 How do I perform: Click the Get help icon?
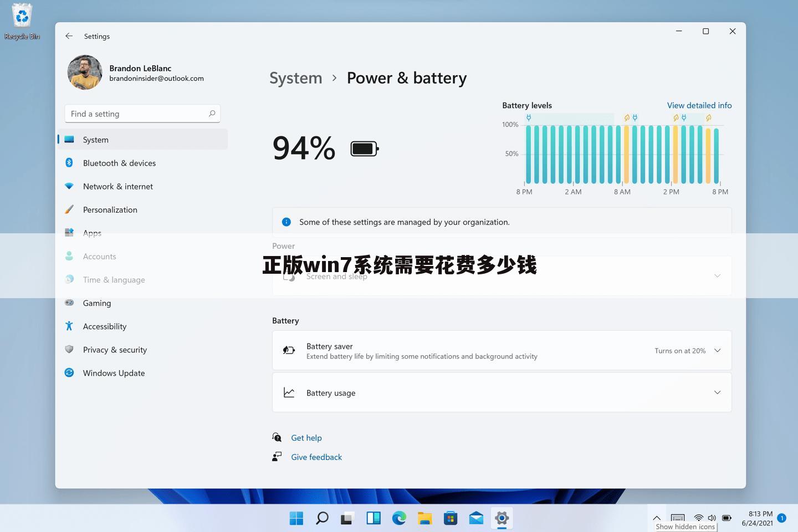click(277, 437)
